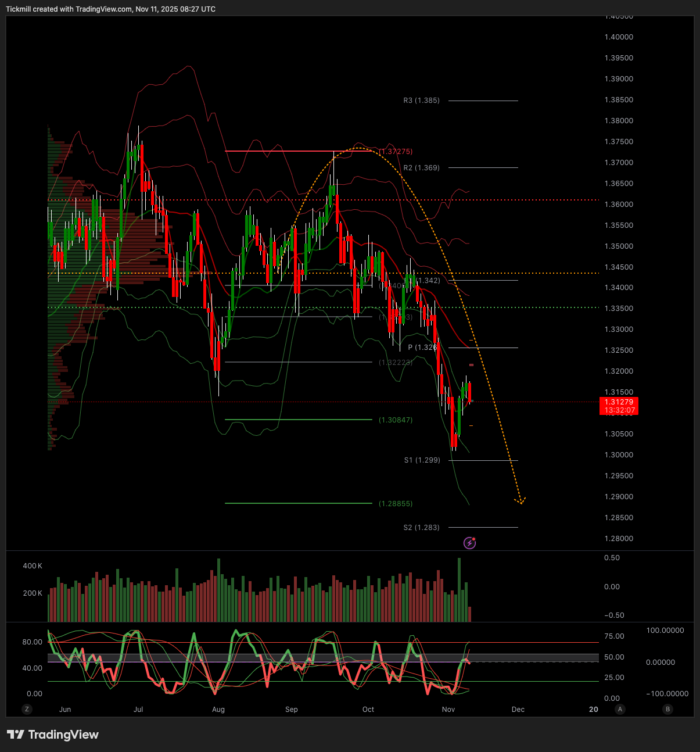Click the 400 K volume axis label
This screenshot has width=700, height=752.
pyautogui.click(x=33, y=566)
